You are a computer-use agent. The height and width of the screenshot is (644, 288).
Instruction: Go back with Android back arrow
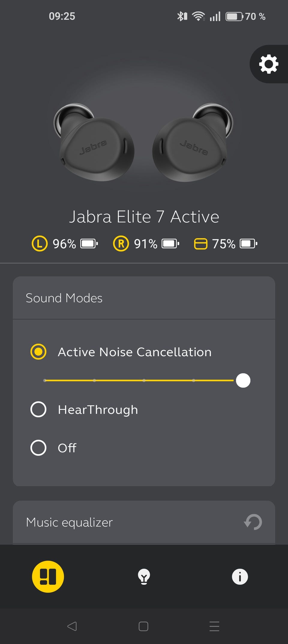[72, 626]
